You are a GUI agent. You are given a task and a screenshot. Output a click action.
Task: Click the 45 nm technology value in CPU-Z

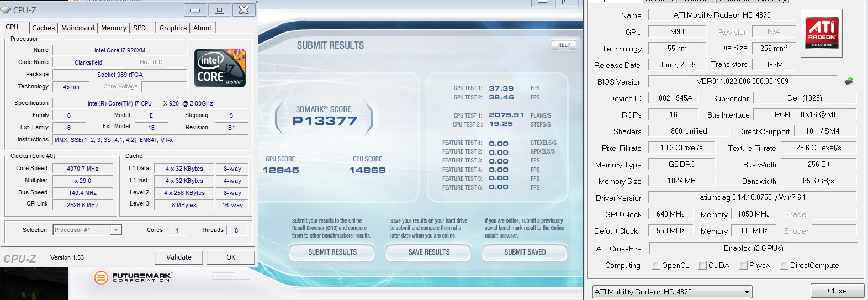71,87
